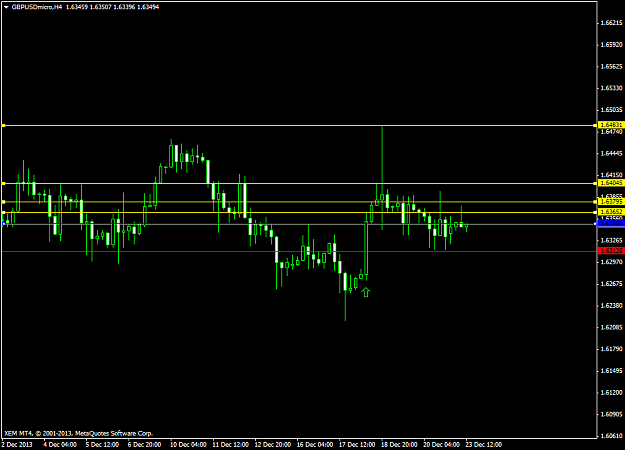Screen dimensions: 625x450
Task: Click the 16 Dec 04:00 time label
Action: (x=315, y=444)
